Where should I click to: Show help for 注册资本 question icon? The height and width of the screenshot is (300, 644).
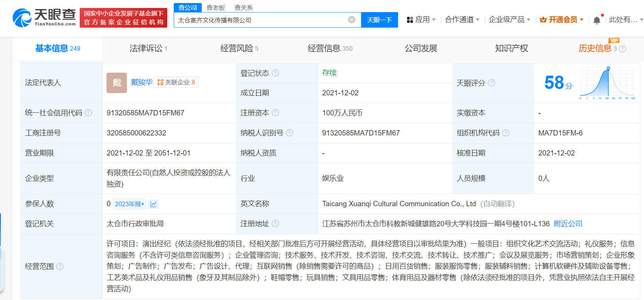coord(275,113)
